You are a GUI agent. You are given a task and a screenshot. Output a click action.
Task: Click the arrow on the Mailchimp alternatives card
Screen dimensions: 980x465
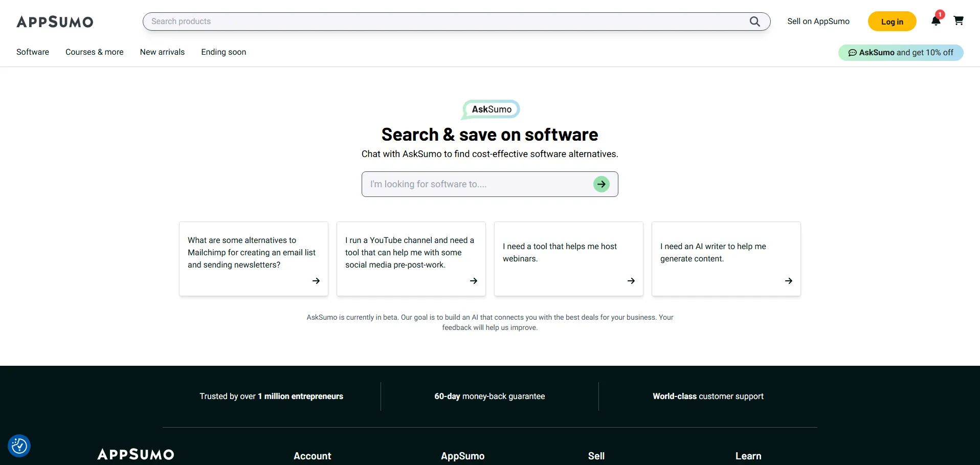[x=316, y=281]
